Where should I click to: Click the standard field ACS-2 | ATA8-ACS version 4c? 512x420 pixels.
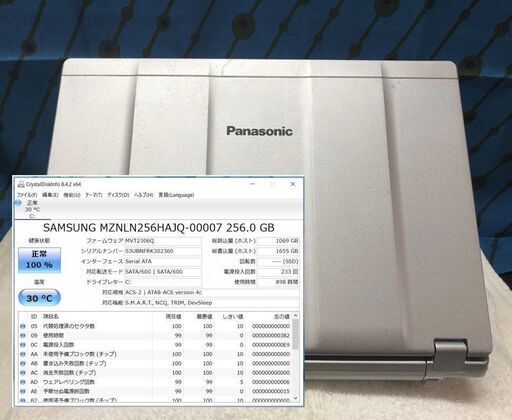(212, 292)
